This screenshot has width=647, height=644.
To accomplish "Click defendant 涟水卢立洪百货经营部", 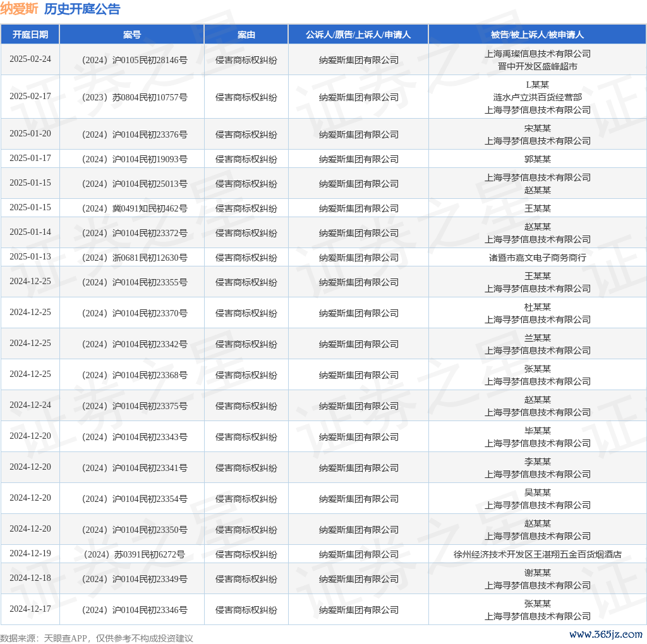I will pos(537,97).
